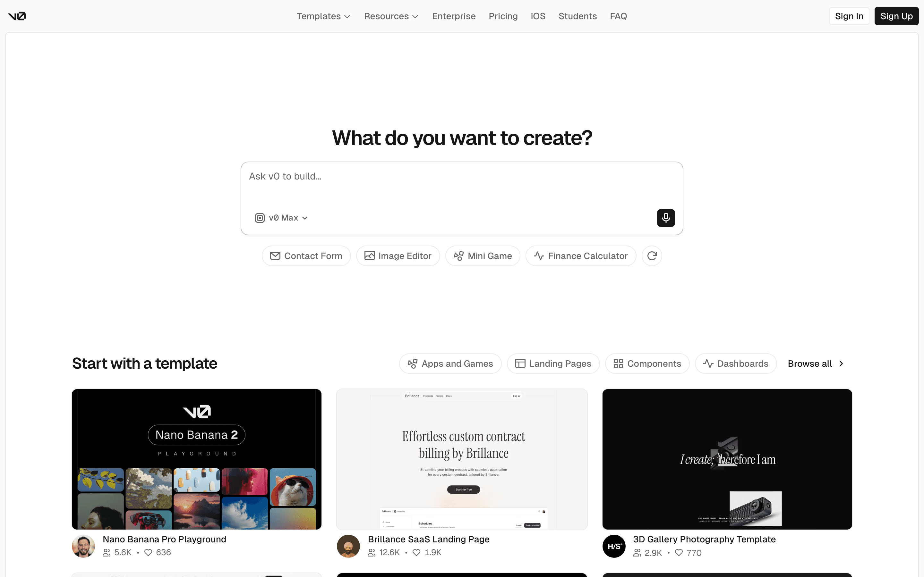
Task: Select the Finance Calculator suggestion chip
Action: point(580,256)
